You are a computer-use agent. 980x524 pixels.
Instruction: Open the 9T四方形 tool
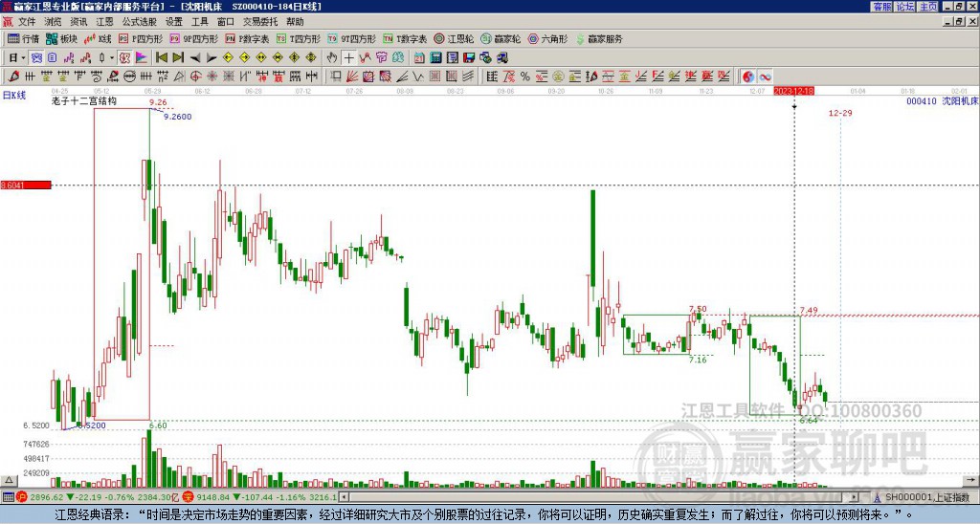351,38
